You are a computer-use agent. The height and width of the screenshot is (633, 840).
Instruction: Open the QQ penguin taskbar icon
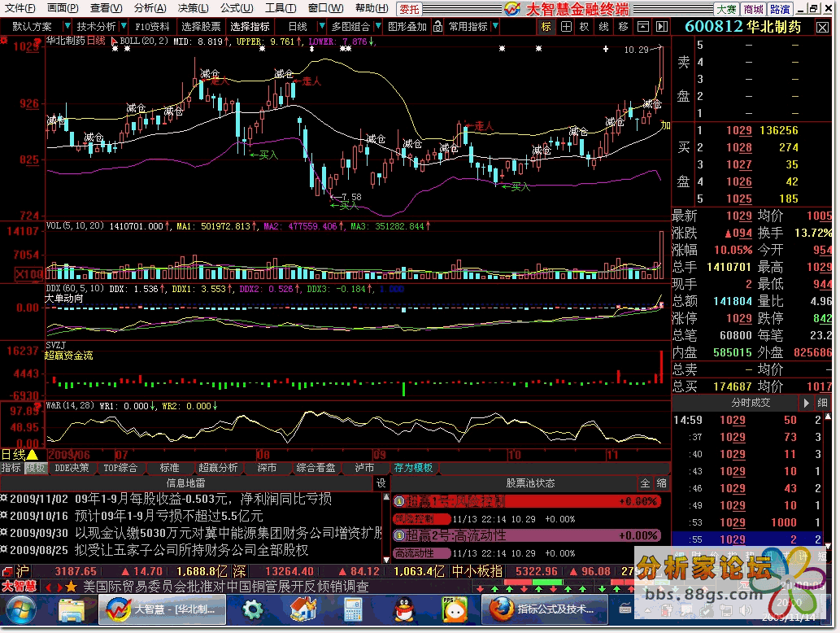(404, 610)
